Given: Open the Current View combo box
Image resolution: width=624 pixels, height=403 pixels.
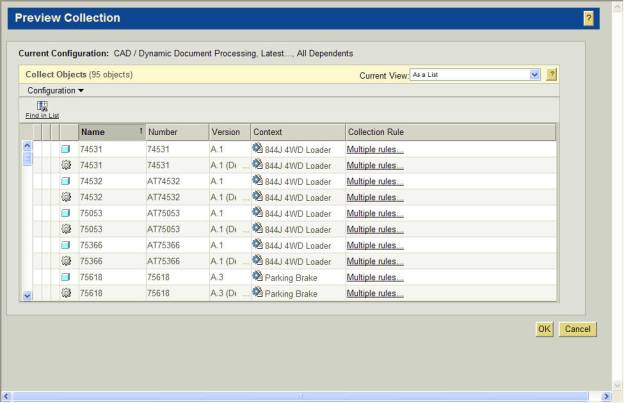Looking at the screenshot, I should [475, 74].
